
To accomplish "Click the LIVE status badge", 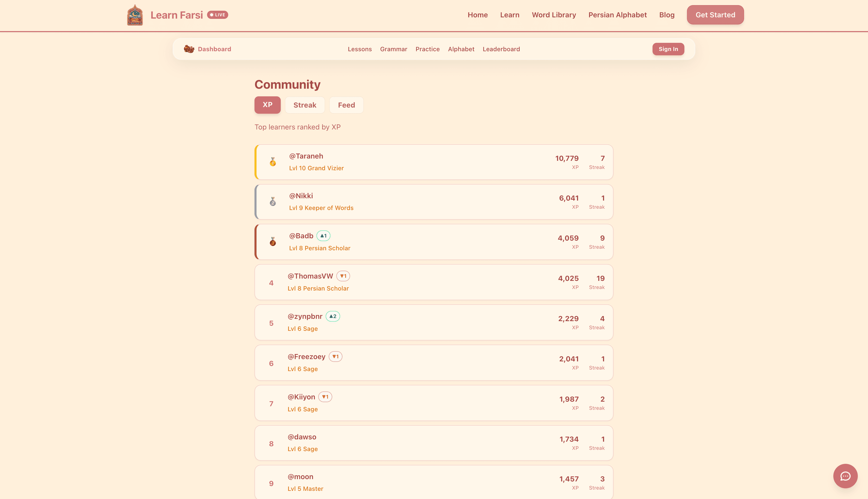I will (218, 15).
